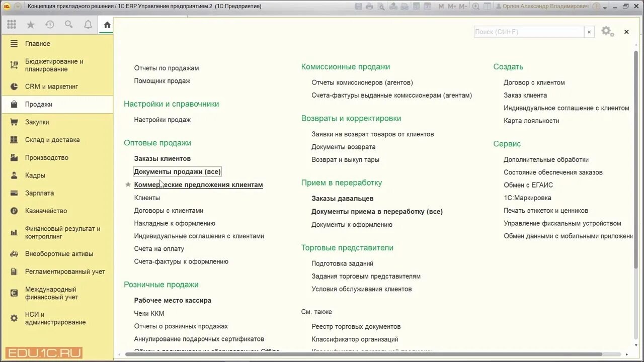Open Настройки продаж link
The image size is (644, 362).
click(163, 120)
